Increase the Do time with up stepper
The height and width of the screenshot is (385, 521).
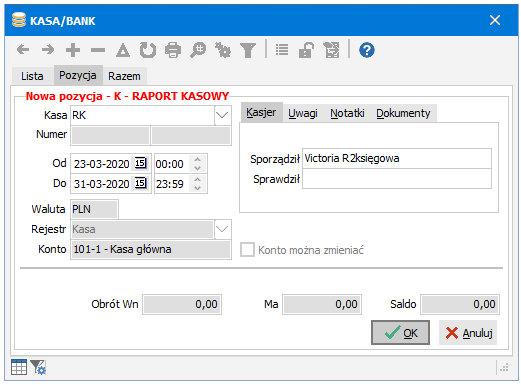coord(197,180)
